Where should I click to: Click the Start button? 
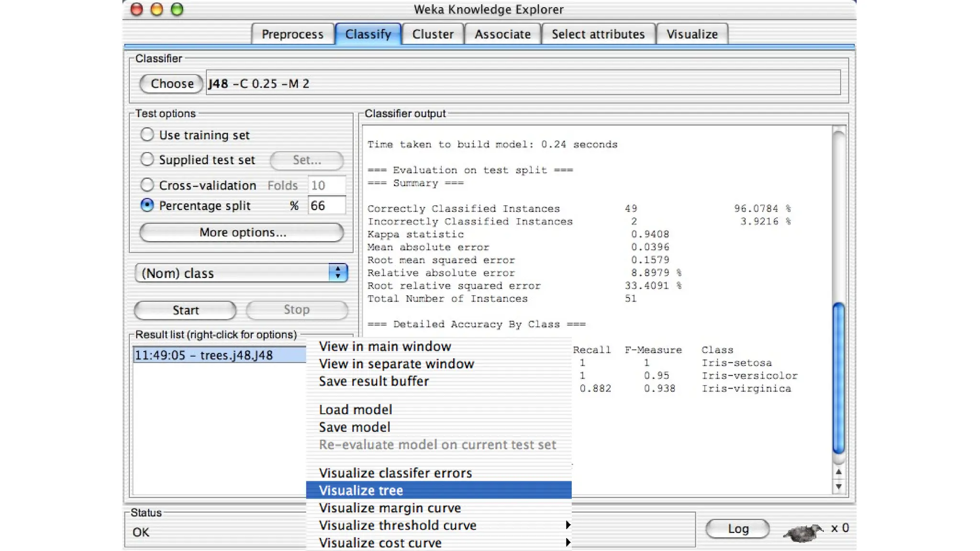pos(185,310)
